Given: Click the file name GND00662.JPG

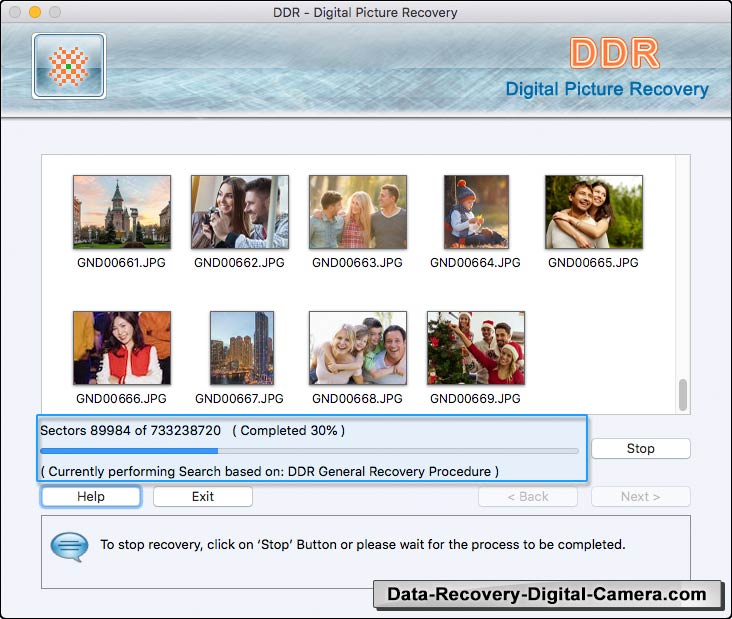Looking at the screenshot, I should (x=239, y=262).
